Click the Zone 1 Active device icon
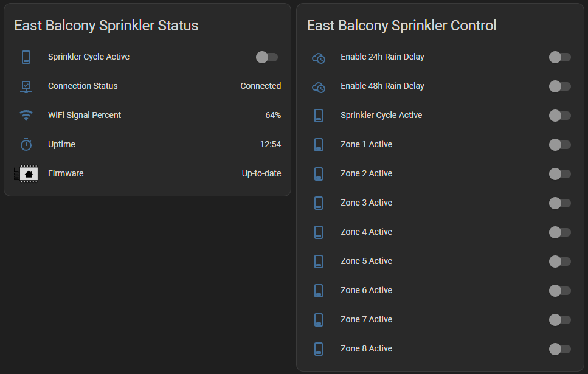The width and height of the screenshot is (588, 374). (319, 145)
